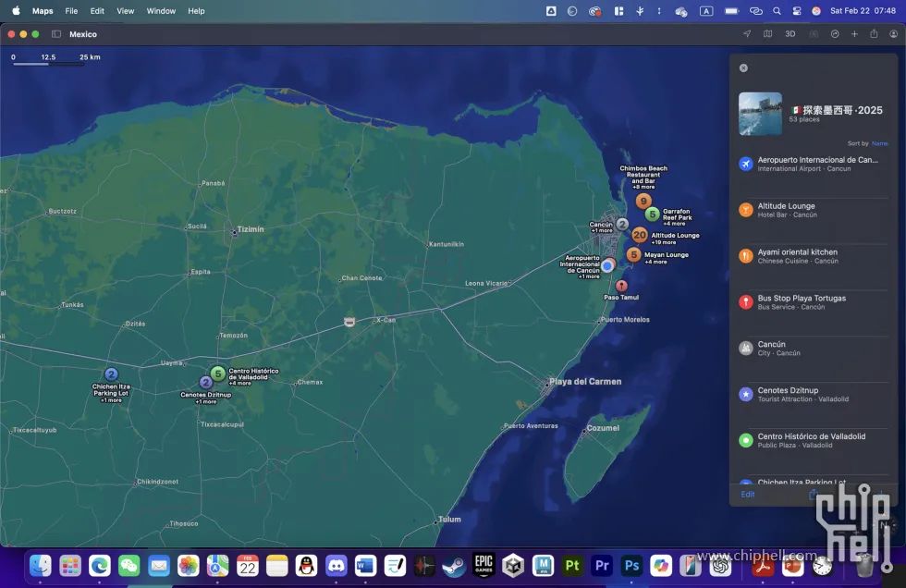Click the share icon at guide panel bottom

(x=813, y=494)
